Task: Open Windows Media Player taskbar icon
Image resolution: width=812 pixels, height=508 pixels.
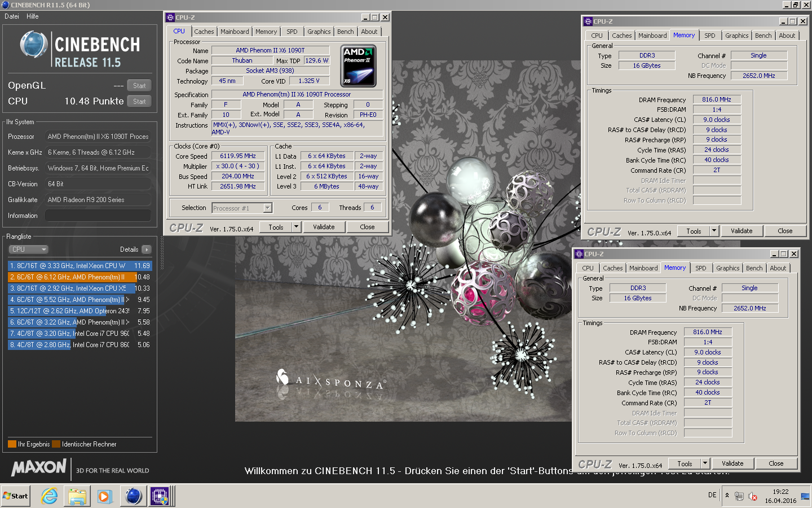Action: (105, 496)
